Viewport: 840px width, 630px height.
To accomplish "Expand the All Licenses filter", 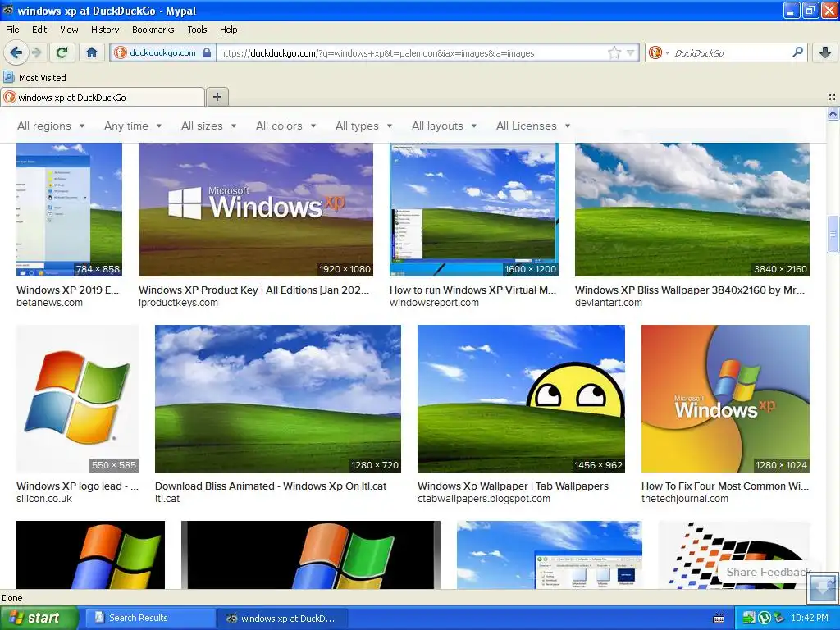I will pyautogui.click(x=533, y=126).
